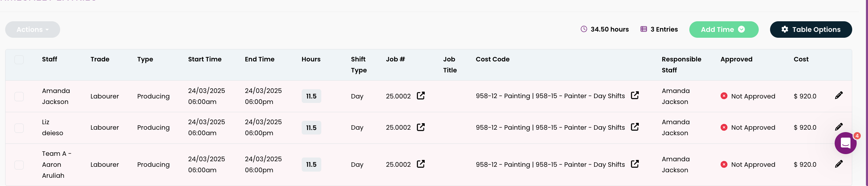Edit Amanda Jackson's timesheet entry pencil
Image resolution: width=868 pixels, height=186 pixels.
tap(838, 96)
